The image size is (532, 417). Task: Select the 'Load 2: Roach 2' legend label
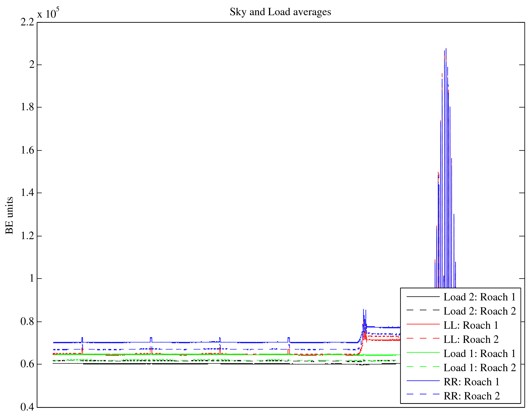(x=480, y=311)
